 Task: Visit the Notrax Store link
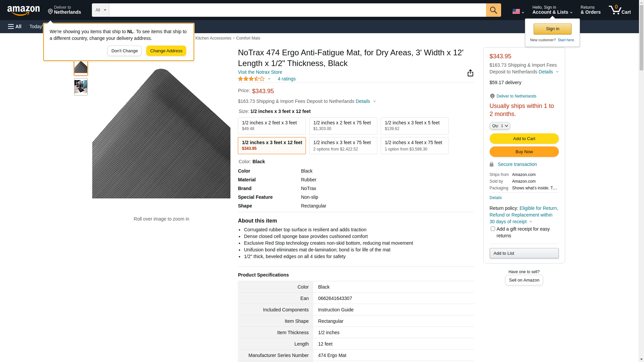pos(260,72)
